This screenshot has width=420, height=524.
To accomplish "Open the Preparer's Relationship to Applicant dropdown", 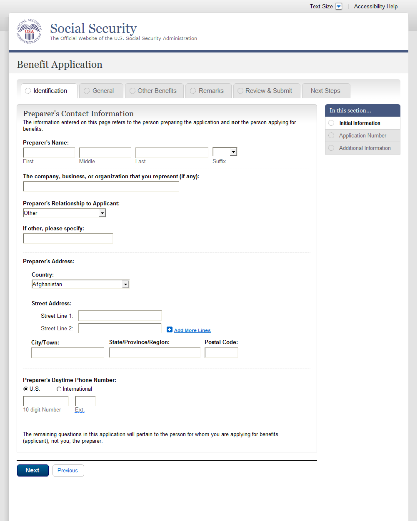I will pos(65,213).
